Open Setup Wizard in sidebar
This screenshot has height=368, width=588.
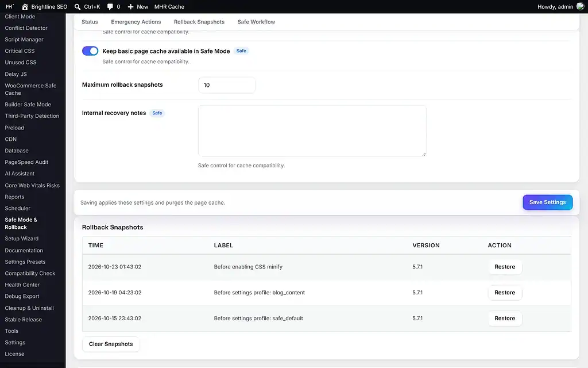[x=21, y=239]
